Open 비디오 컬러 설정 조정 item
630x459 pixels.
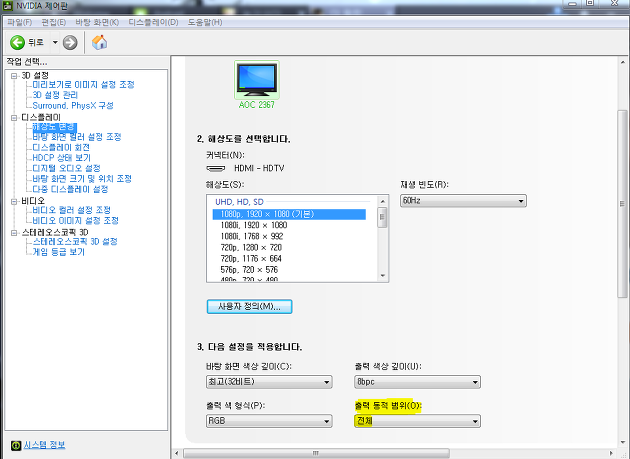(72, 210)
